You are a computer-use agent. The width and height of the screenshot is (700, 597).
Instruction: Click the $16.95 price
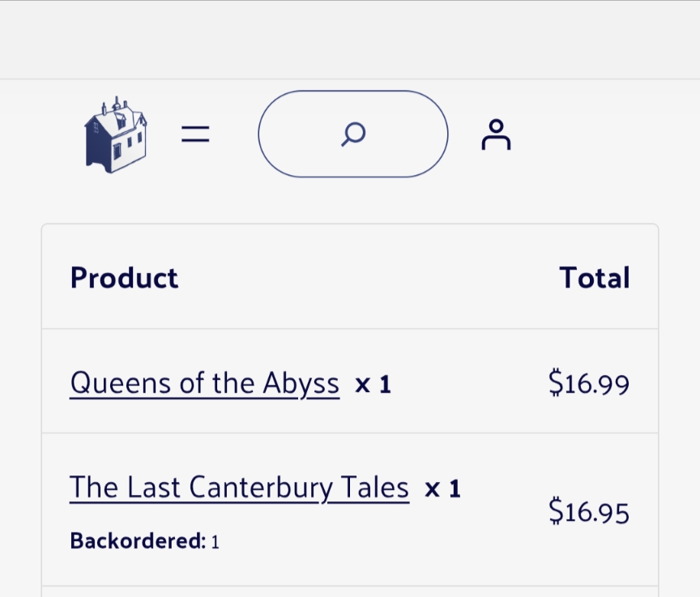click(589, 512)
